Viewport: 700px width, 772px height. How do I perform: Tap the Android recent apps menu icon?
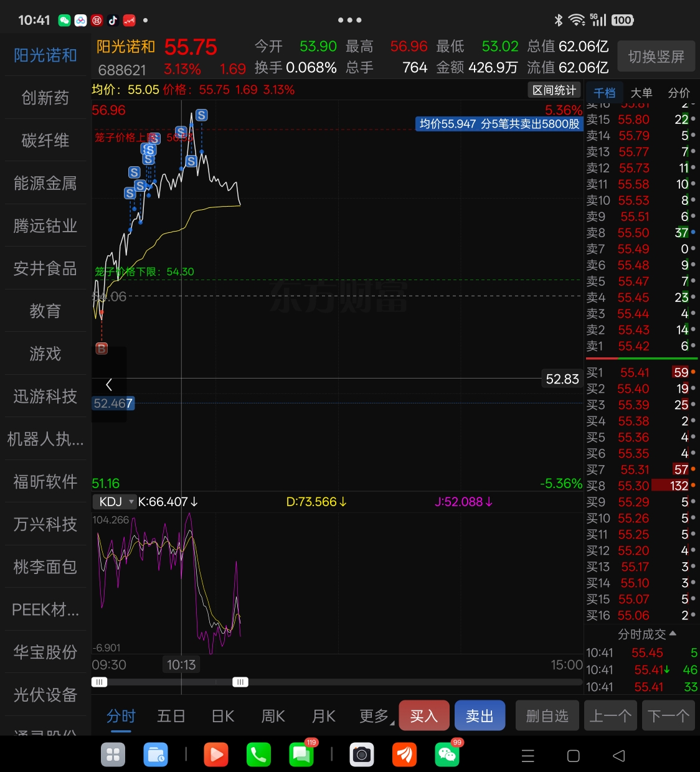point(528,756)
